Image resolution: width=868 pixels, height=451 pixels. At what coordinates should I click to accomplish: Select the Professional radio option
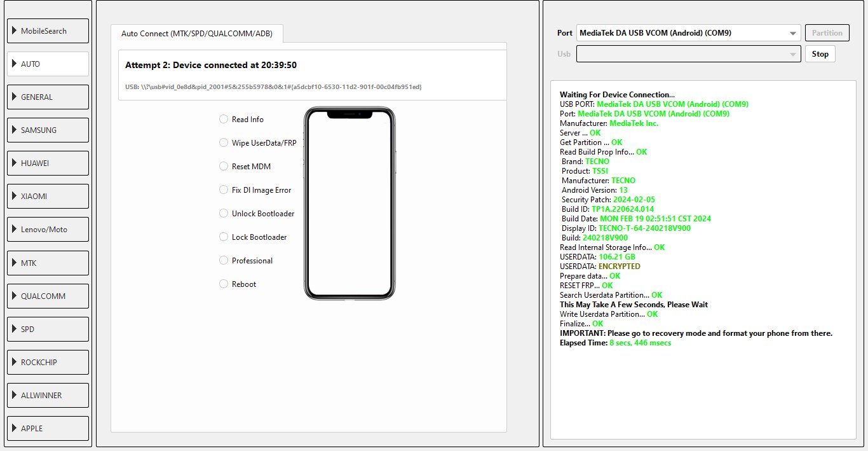click(246, 260)
